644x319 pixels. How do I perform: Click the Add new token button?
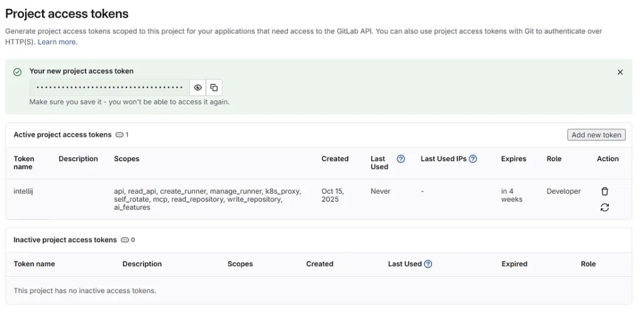click(596, 135)
